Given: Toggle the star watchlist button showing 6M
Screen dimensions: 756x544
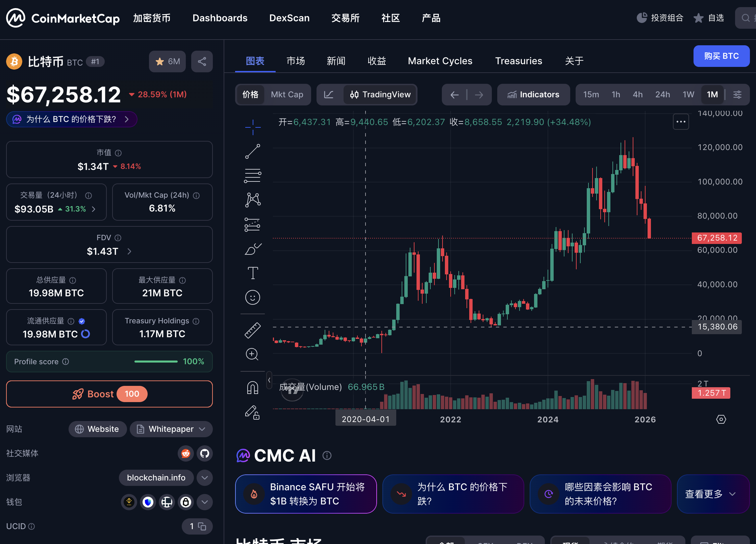Looking at the screenshot, I should click(x=167, y=61).
